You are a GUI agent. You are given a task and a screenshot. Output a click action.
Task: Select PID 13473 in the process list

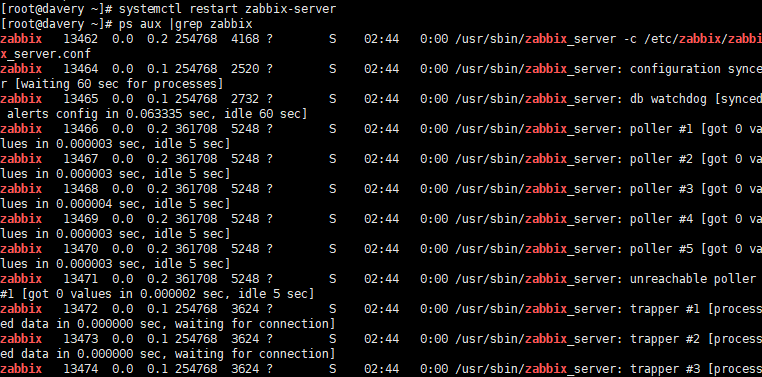(x=81, y=339)
